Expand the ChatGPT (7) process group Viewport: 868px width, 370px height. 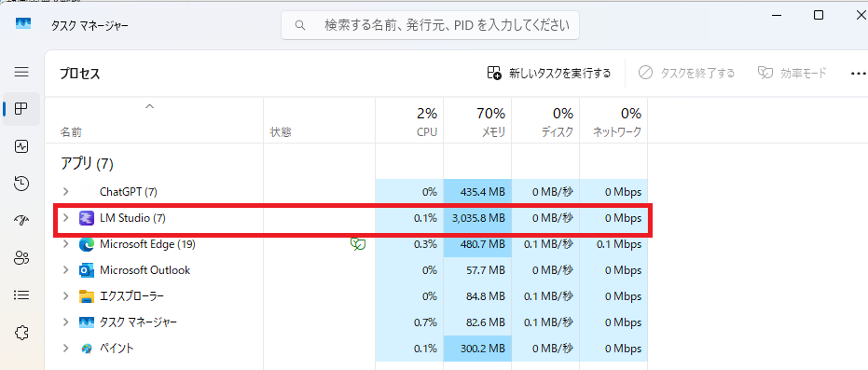coord(66,192)
